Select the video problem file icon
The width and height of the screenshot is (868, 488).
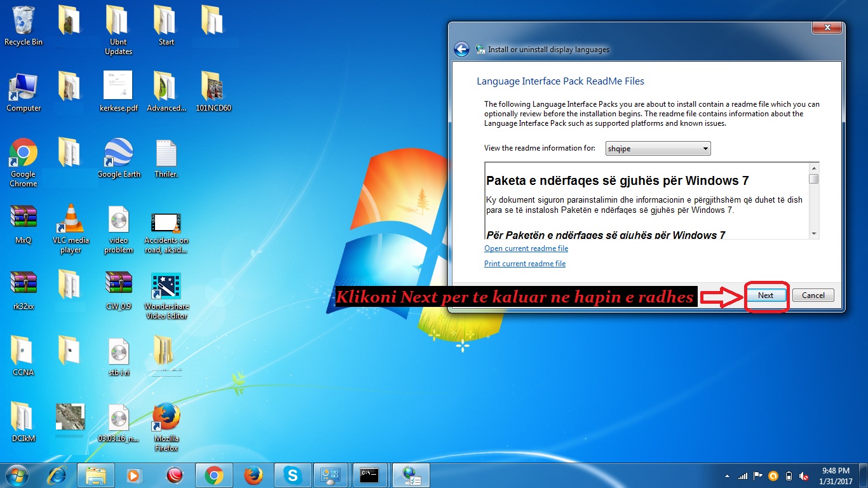[118, 229]
